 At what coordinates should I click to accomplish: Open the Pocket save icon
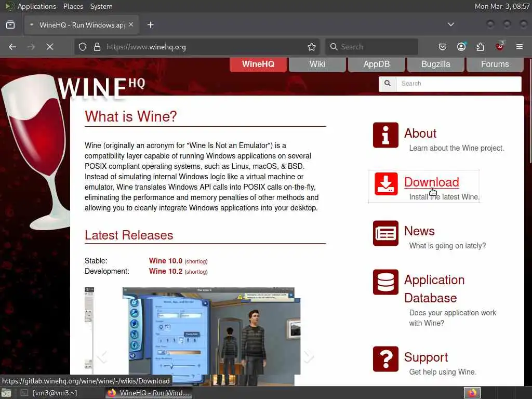pyautogui.click(x=443, y=47)
